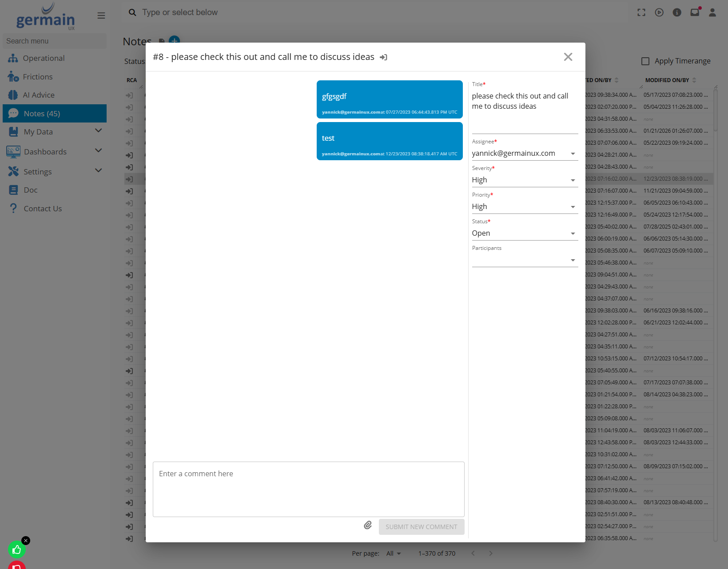This screenshot has width=728, height=569.
Task: Expand the Severity dropdown
Action: click(524, 180)
